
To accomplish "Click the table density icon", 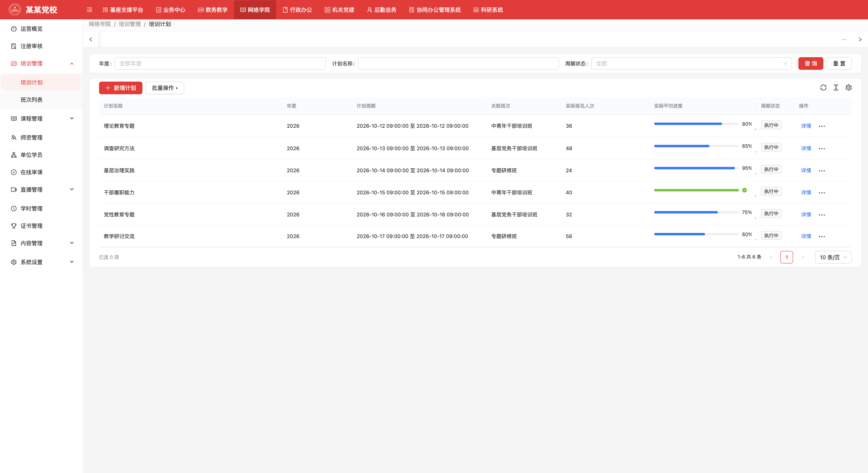I will [x=836, y=88].
